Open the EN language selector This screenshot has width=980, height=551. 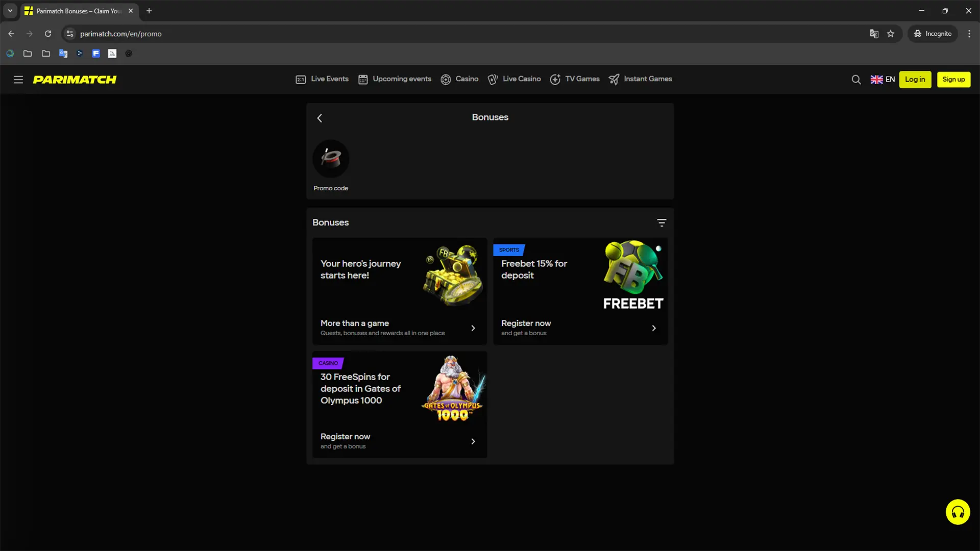coord(883,80)
